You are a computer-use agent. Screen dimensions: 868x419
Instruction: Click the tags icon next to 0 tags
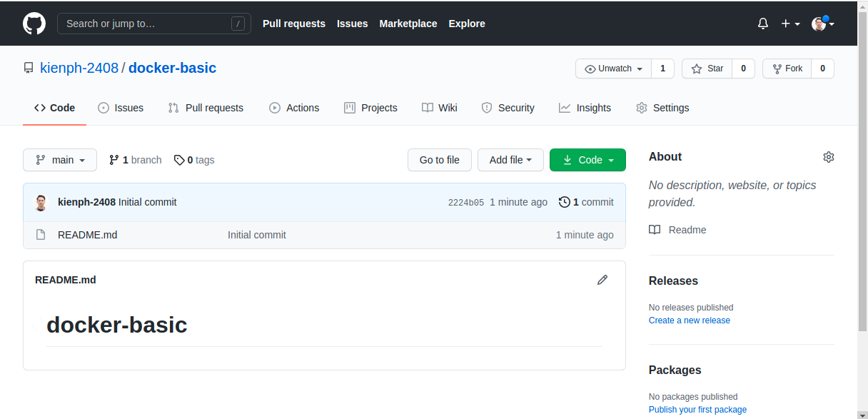(x=179, y=160)
